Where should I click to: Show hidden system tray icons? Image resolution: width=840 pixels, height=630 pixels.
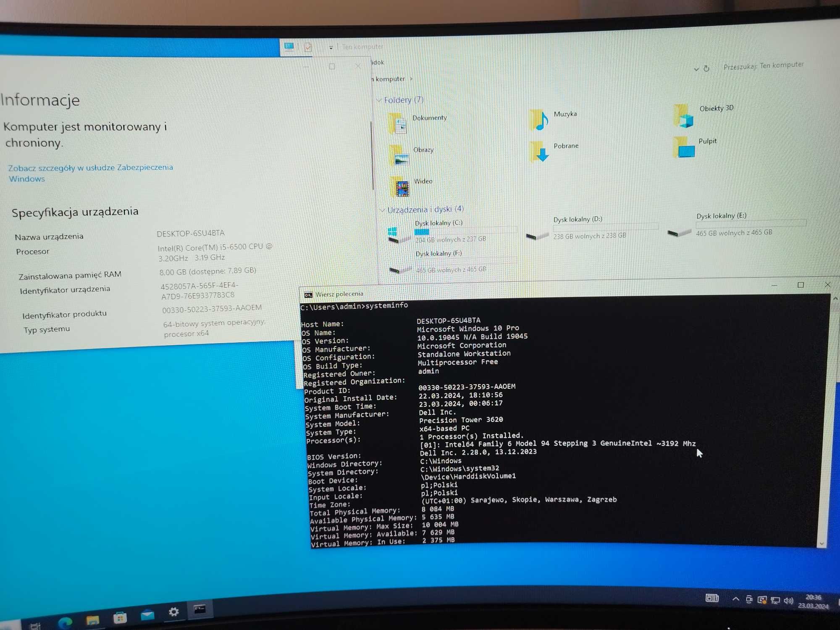pyautogui.click(x=736, y=599)
